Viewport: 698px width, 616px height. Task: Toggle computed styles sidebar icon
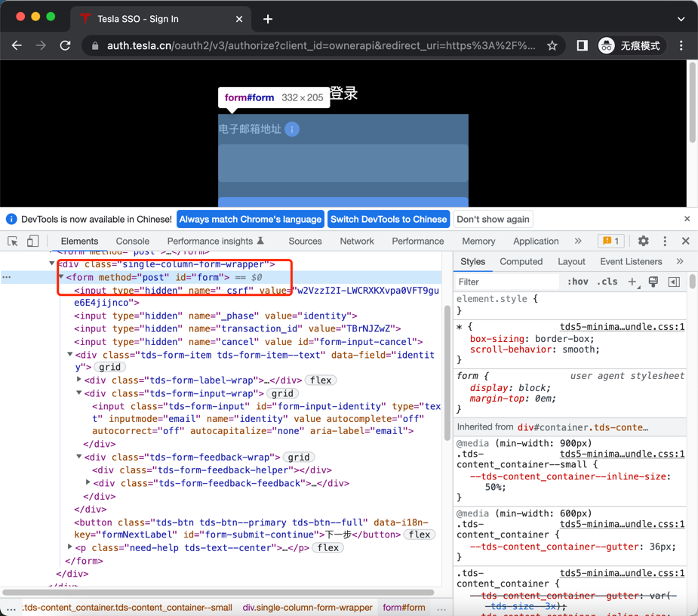pos(674,282)
